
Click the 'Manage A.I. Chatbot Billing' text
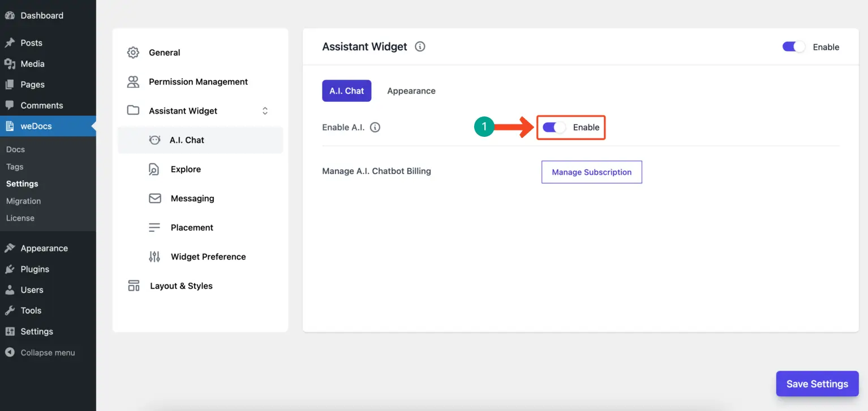click(x=377, y=171)
